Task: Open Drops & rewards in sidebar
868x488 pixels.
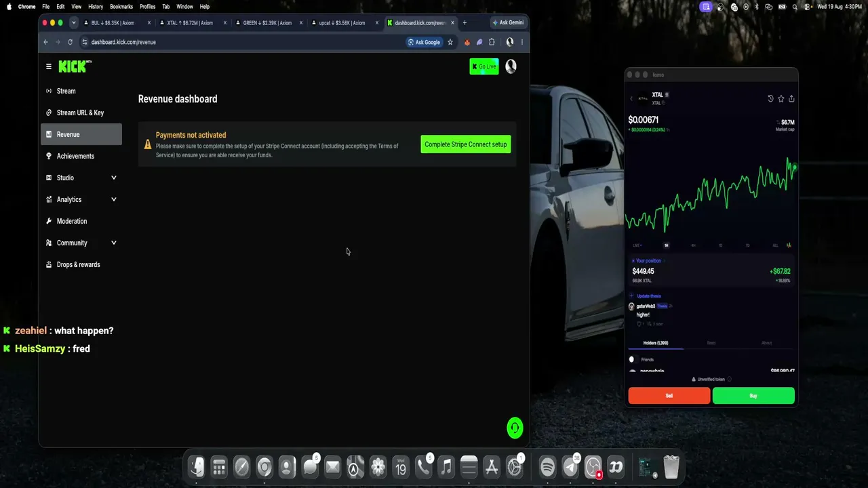Action: click(81, 264)
